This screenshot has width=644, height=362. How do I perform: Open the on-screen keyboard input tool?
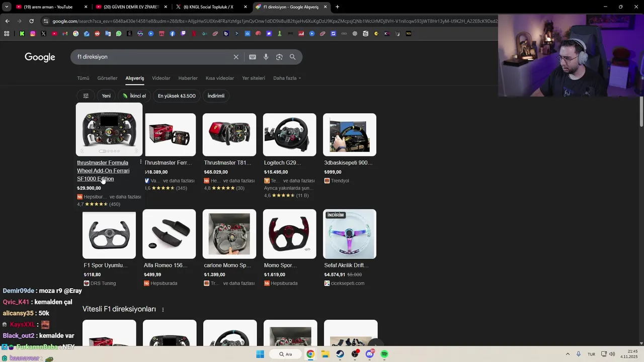click(x=253, y=57)
